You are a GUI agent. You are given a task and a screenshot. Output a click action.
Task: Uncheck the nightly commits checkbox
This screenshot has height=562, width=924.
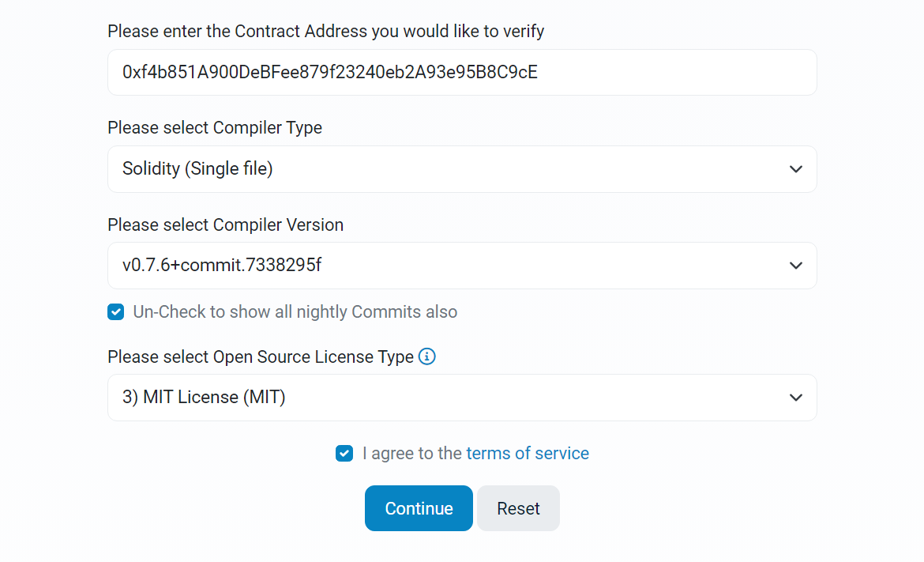coord(116,312)
